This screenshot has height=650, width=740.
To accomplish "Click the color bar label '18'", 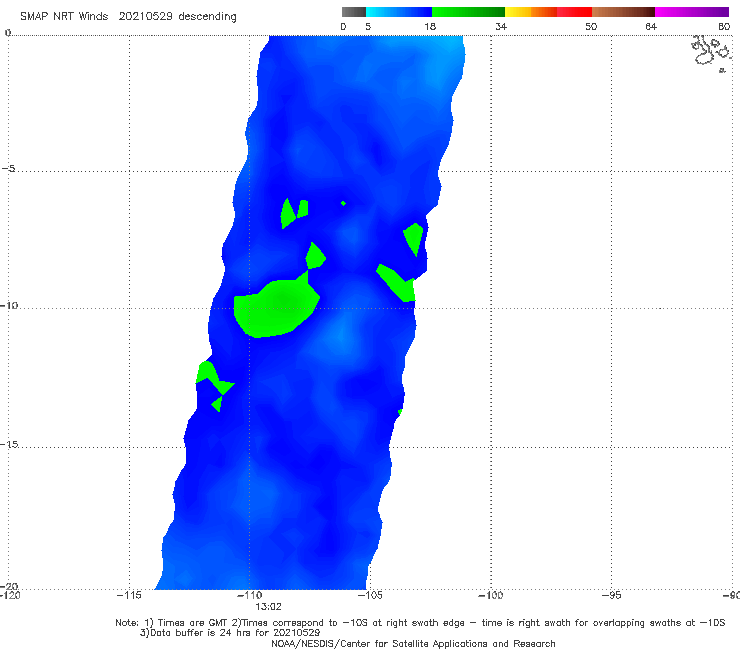I will click(x=430, y=27).
